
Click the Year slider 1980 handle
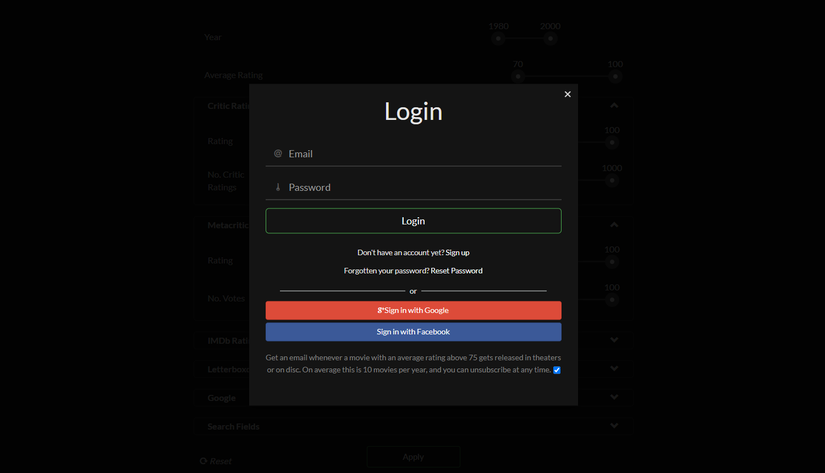click(x=498, y=38)
